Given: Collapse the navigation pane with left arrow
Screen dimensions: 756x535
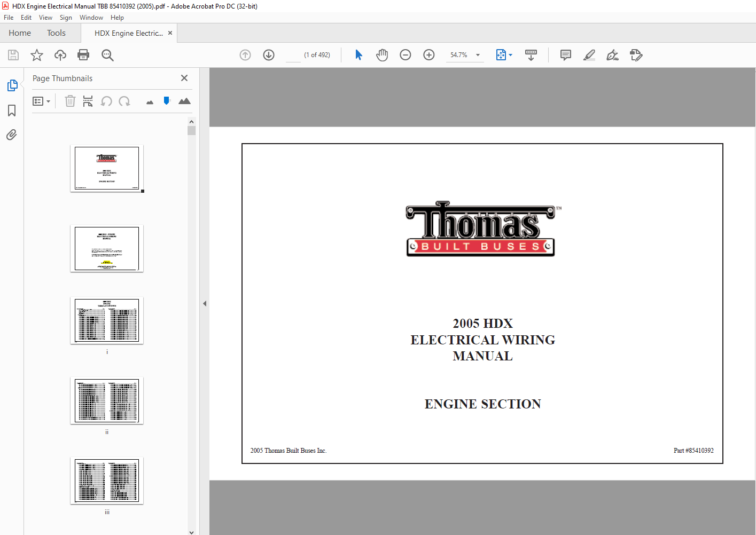Looking at the screenshot, I should 205,303.
